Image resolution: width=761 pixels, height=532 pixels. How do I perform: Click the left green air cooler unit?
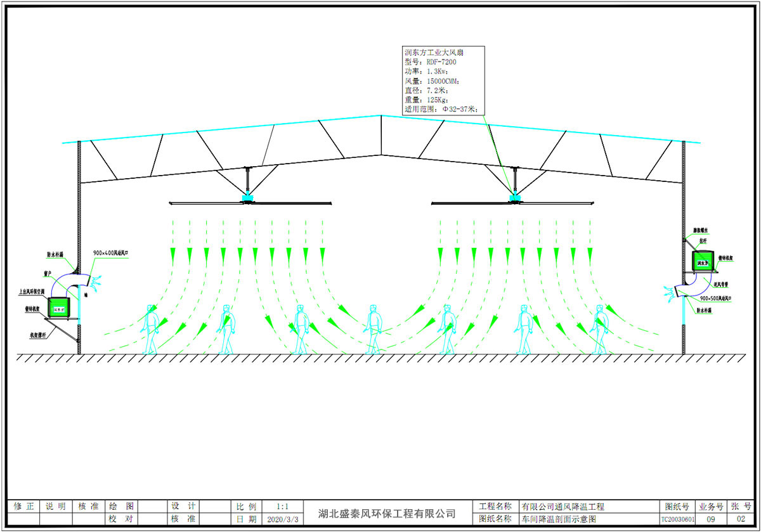pos(60,308)
